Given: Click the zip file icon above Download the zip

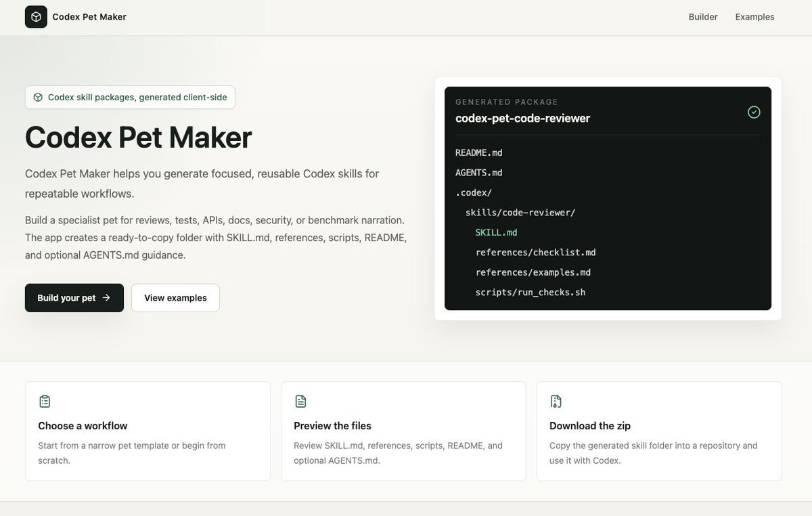Looking at the screenshot, I should point(556,402).
